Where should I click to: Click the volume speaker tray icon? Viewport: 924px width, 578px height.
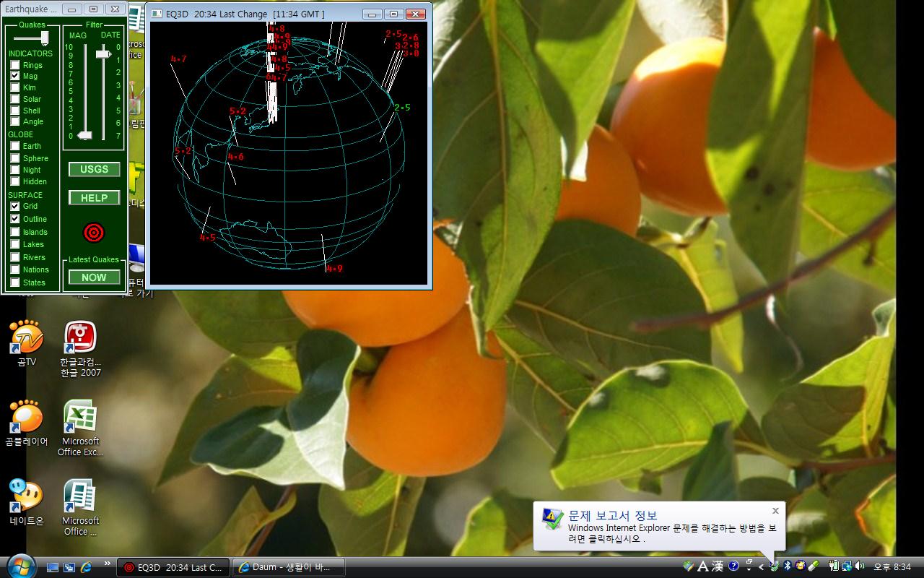(858, 566)
